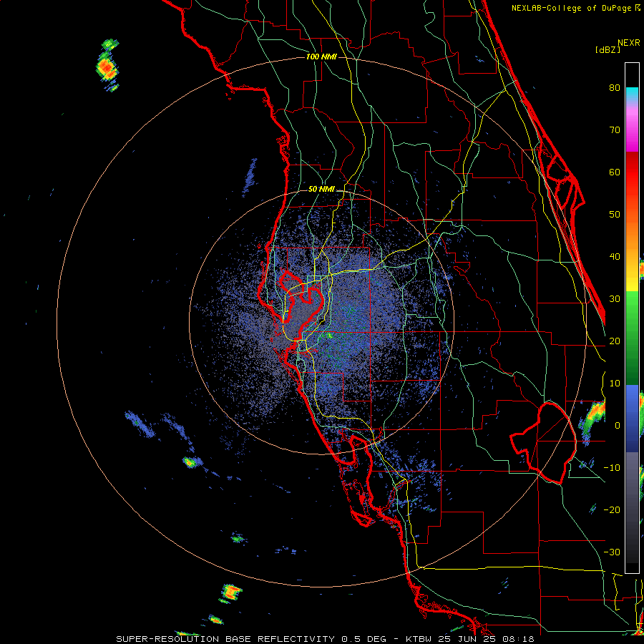Click the 100 NMI range ring label
This screenshot has width=644, height=644.
coord(321,57)
